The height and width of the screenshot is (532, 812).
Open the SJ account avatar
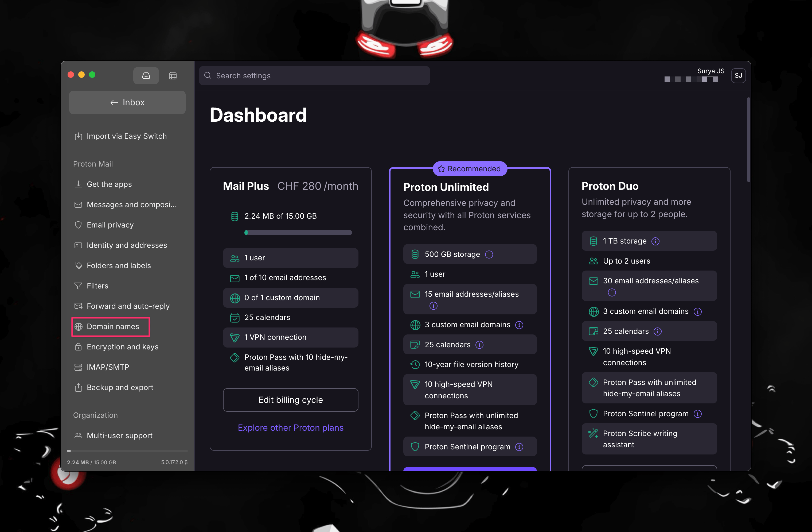[x=738, y=75]
